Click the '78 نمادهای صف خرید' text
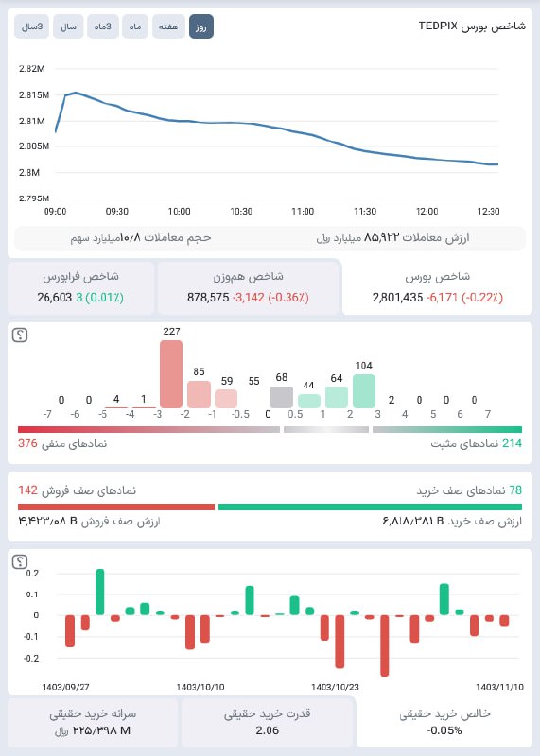540x756 pixels. (x=469, y=490)
